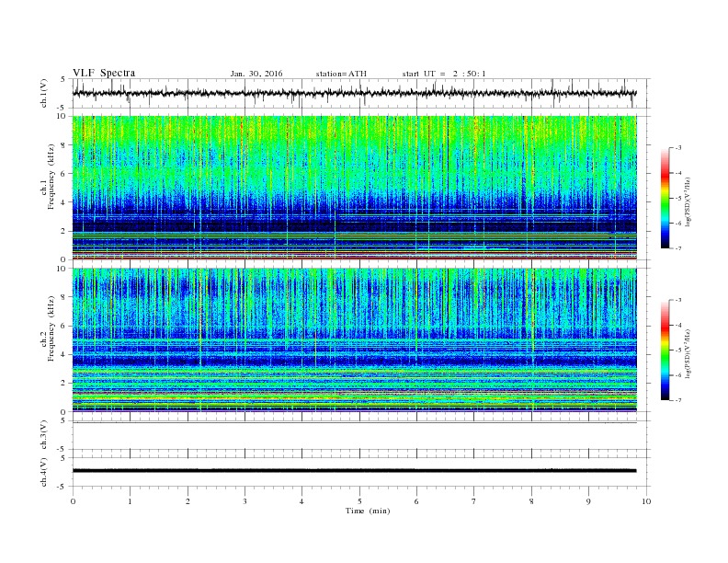Click the ch.2 spectrogram panel
The image size is (728, 563).
355,339
